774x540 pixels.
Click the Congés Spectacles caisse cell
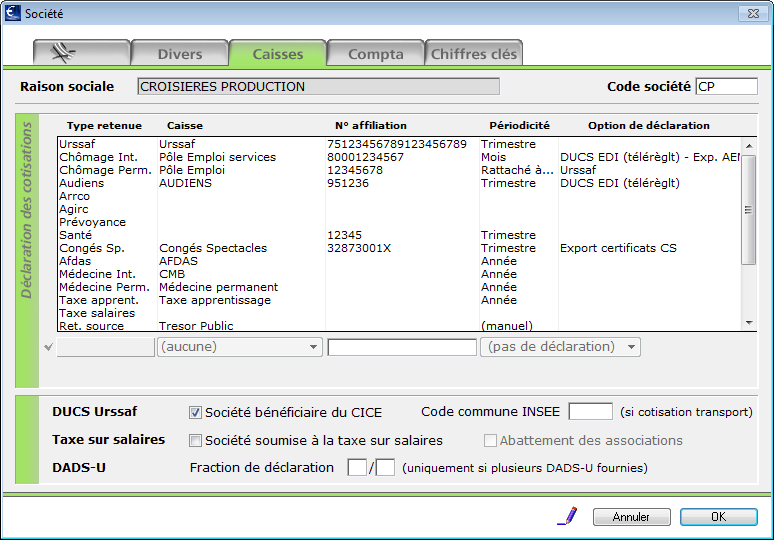(x=213, y=248)
